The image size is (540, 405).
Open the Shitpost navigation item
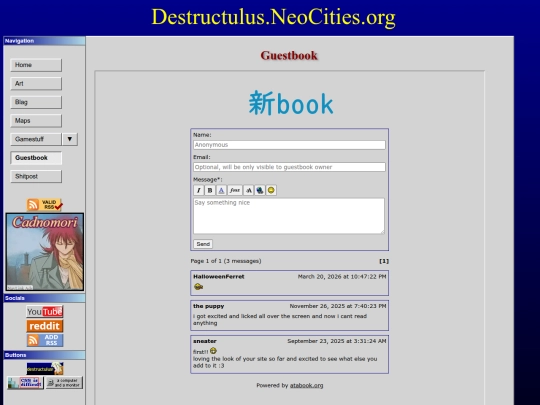pos(36,176)
